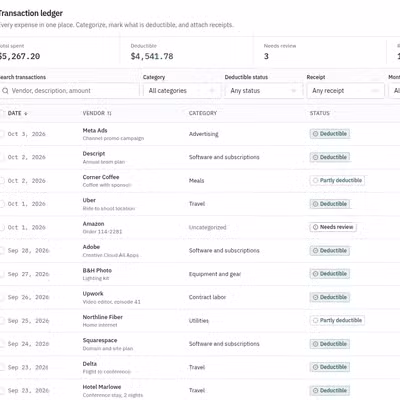Click the Upwork vendor name
The width and height of the screenshot is (400, 400).
coord(93,294)
